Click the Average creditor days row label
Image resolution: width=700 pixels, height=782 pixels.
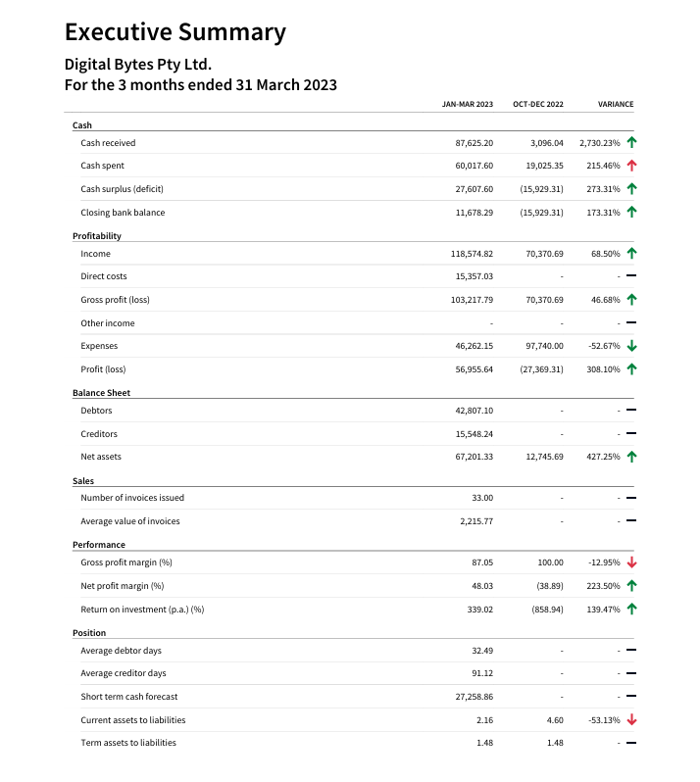pyautogui.click(x=124, y=673)
